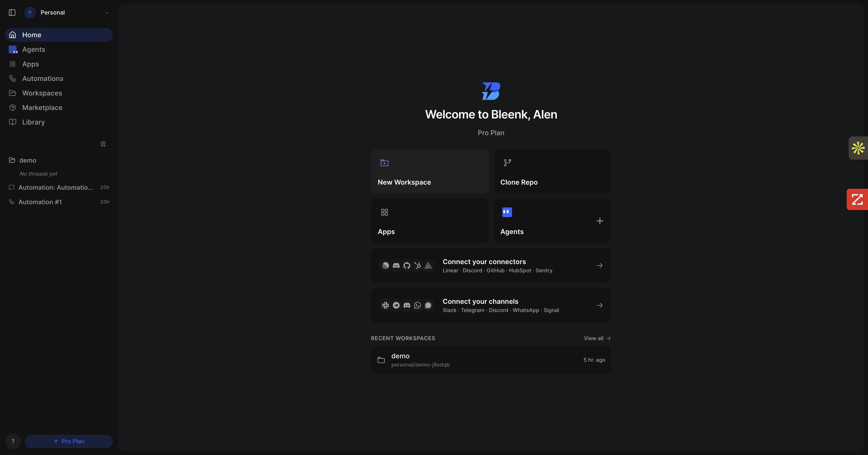Click the demo workspace folder icon
This screenshot has height=455, width=868.
[x=381, y=360]
